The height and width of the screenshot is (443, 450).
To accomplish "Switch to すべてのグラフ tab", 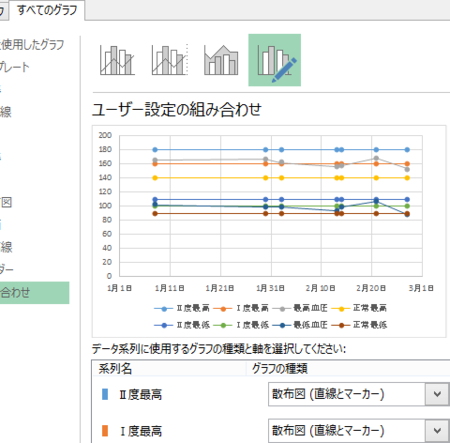I will point(47,10).
